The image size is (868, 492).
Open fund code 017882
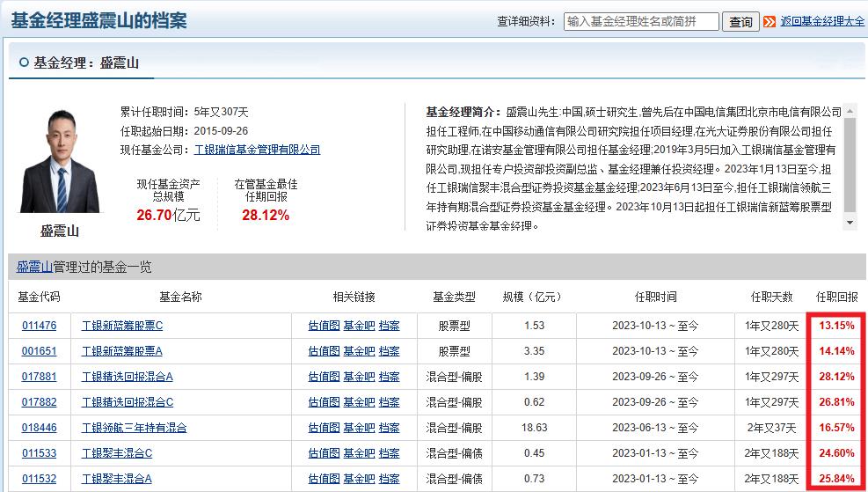click(x=40, y=402)
